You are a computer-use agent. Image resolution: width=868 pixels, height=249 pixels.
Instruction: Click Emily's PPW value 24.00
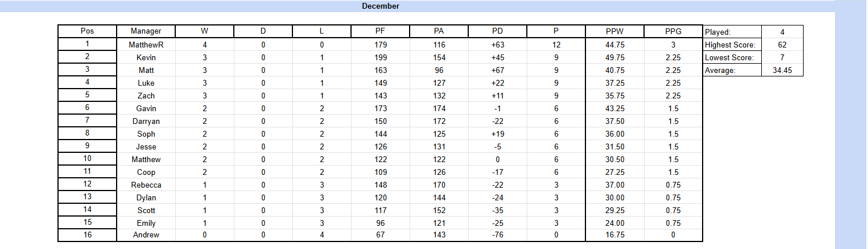point(614,223)
